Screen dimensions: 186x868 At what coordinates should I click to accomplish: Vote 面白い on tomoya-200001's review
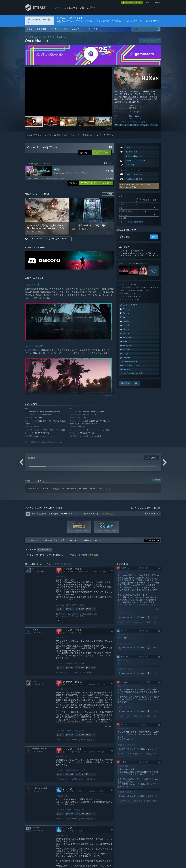point(80,774)
